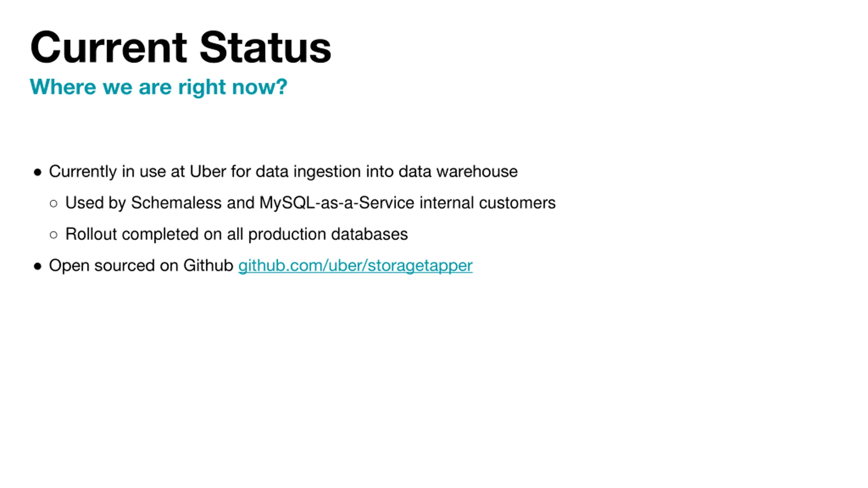This screenshot has width=868, height=488.
Task: Select the "Where we are right now?" subtitle
Action: (x=158, y=87)
